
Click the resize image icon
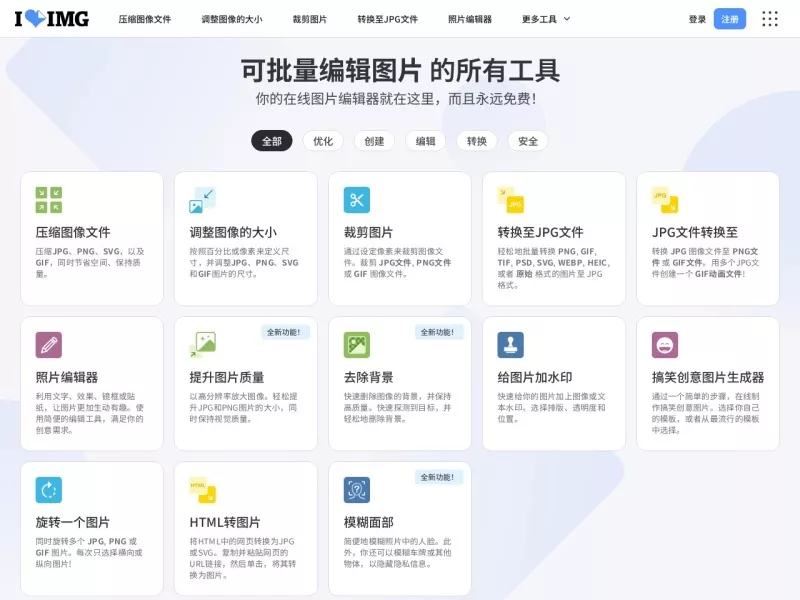203,199
